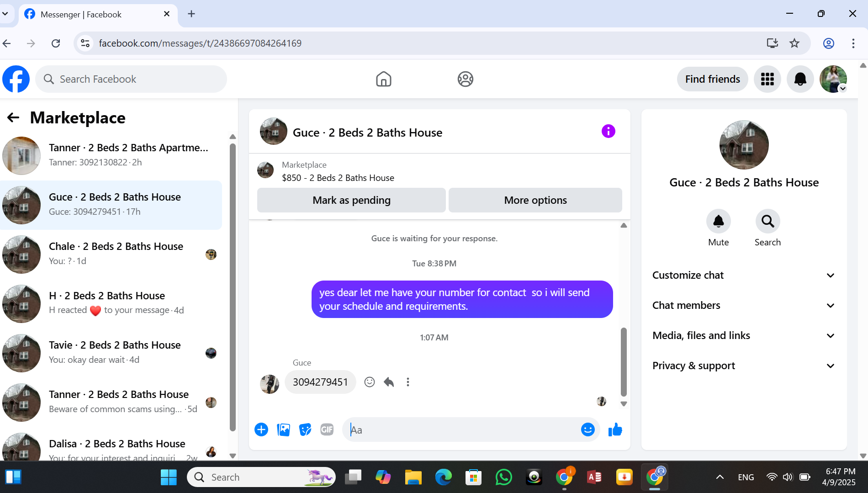Open File Explorer from taskbar

413,477
